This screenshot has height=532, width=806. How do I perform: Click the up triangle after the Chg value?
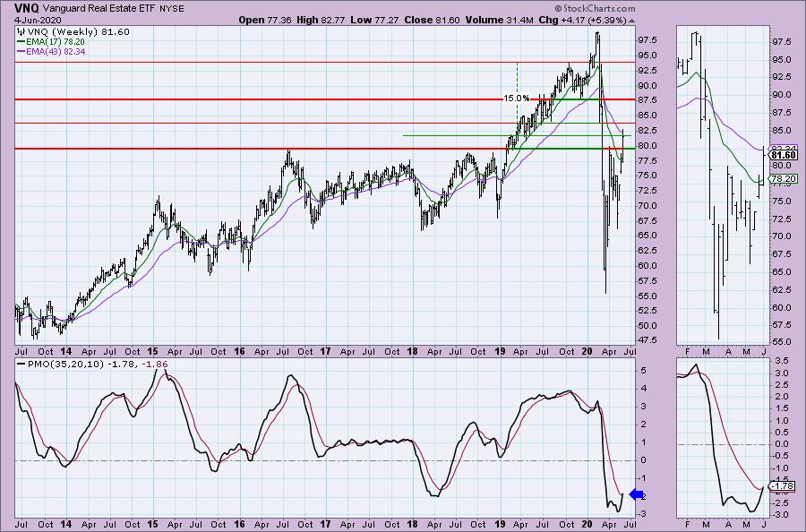(631, 21)
